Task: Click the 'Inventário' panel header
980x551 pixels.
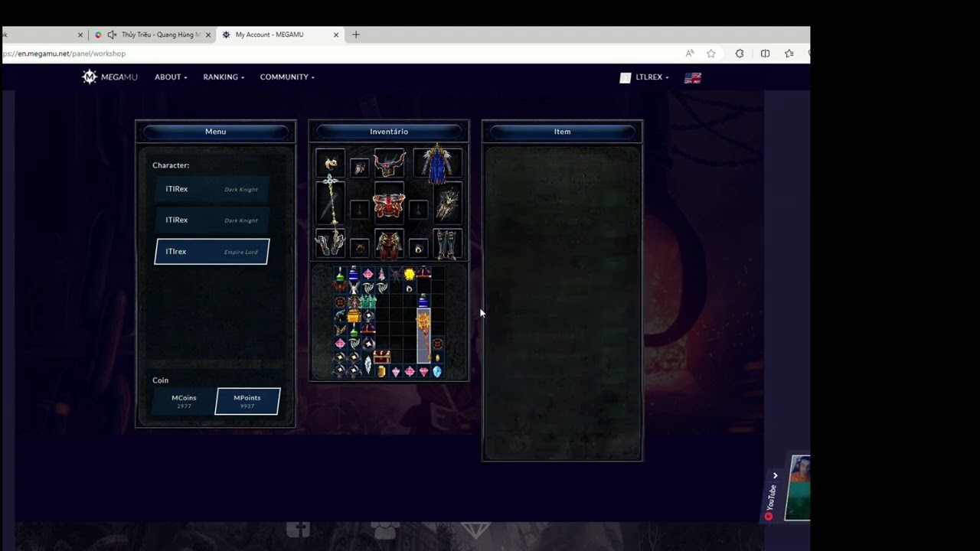Action: pyautogui.click(x=389, y=132)
